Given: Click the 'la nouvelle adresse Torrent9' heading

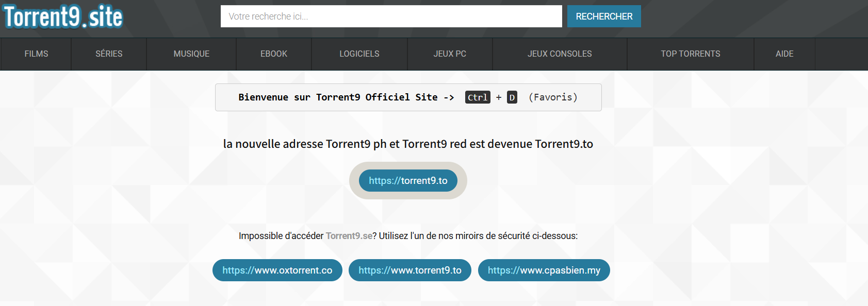Looking at the screenshot, I should pos(408,144).
